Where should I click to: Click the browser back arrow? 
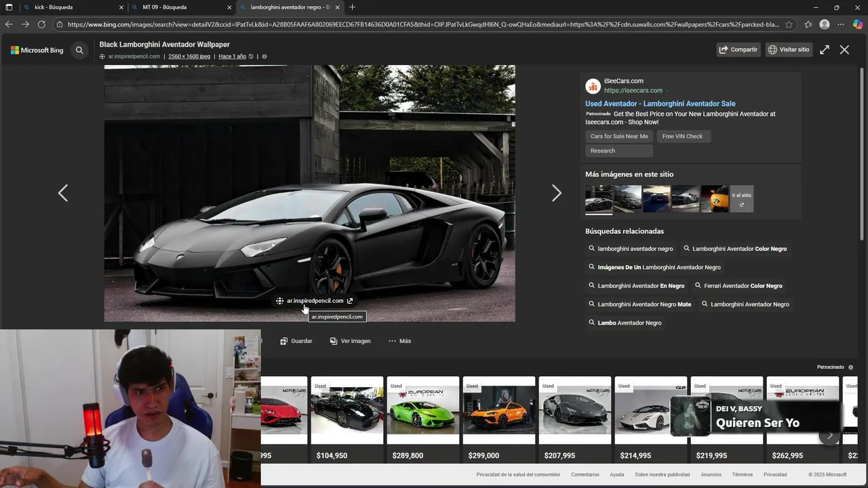(x=9, y=24)
